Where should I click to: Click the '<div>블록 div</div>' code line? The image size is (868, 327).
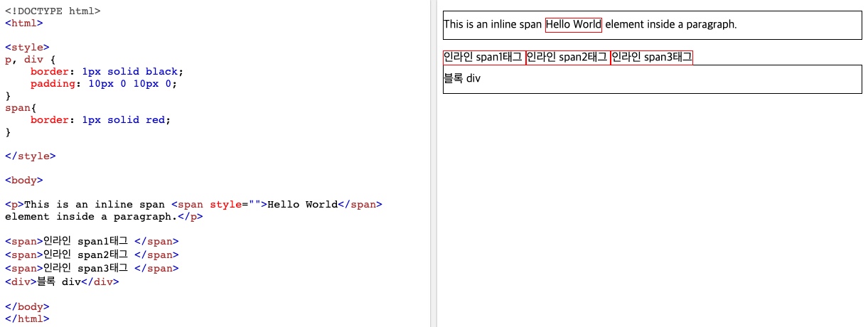(x=62, y=282)
